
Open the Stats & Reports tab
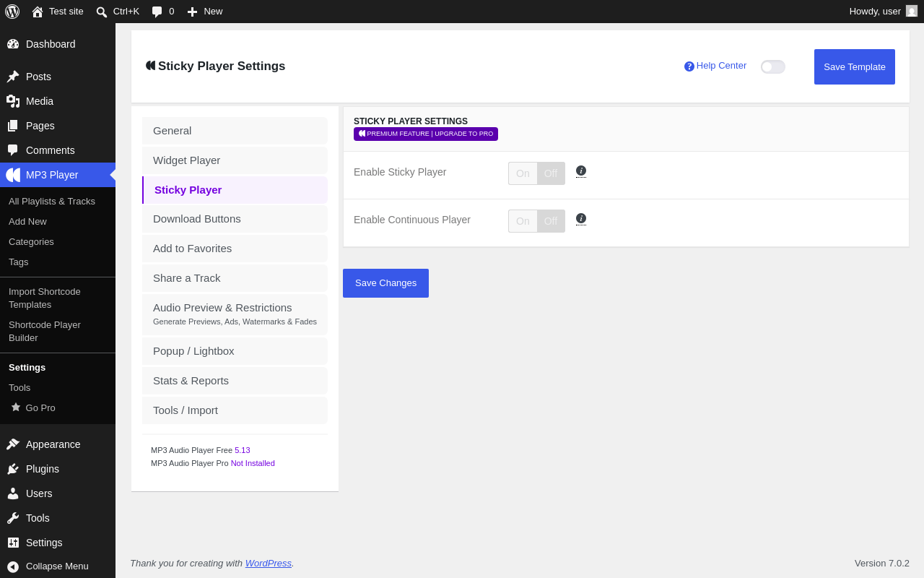pyautogui.click(x=235, y=381)
